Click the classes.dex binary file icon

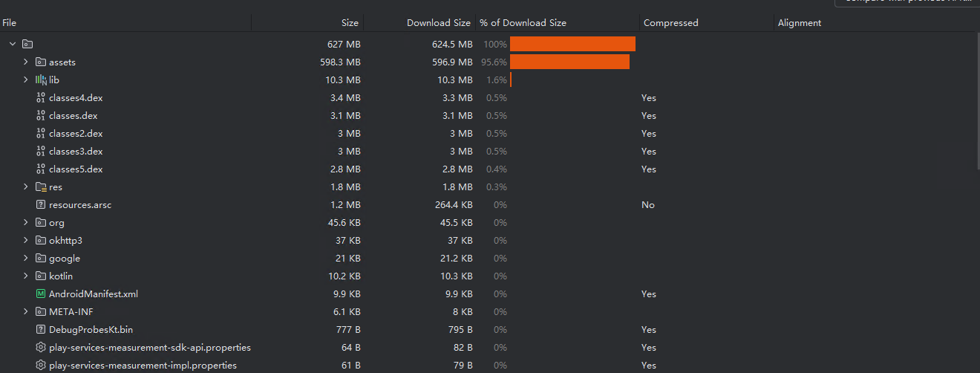pos(41,116)
